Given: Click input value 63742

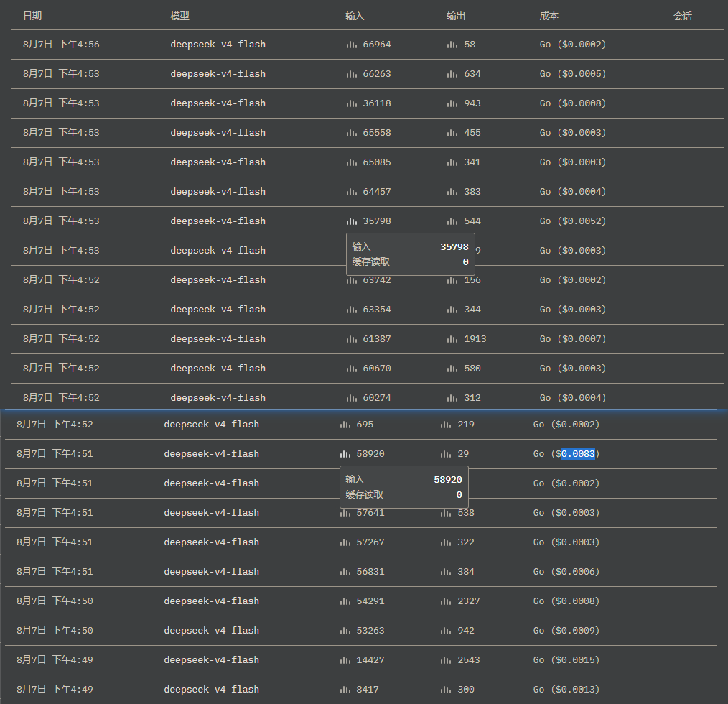Looking at the screenshot, I should (x=377, y=280).
